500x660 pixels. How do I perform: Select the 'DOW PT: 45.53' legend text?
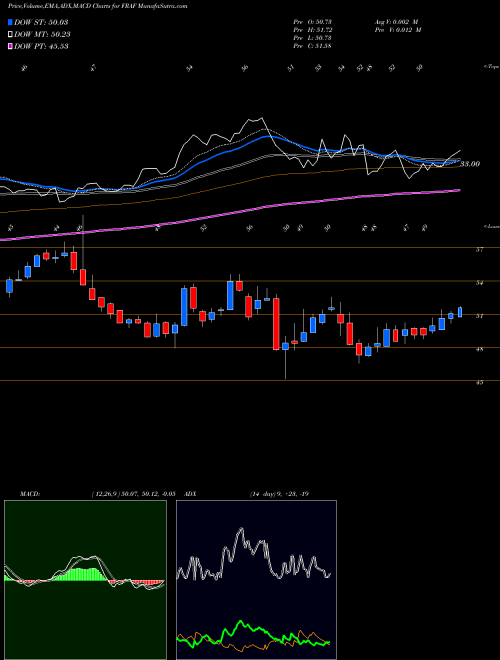(x=41, y=46)
